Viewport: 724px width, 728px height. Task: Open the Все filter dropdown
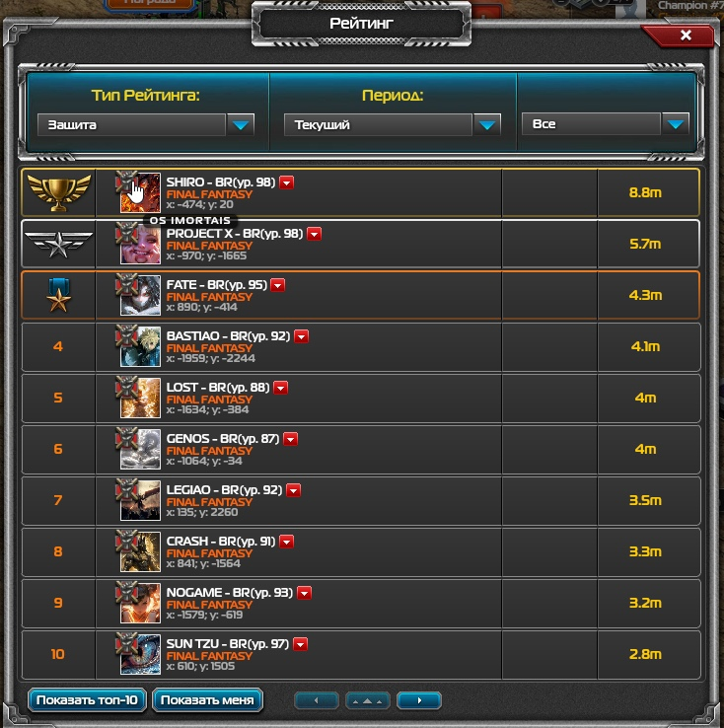click(x=606, y=124)
